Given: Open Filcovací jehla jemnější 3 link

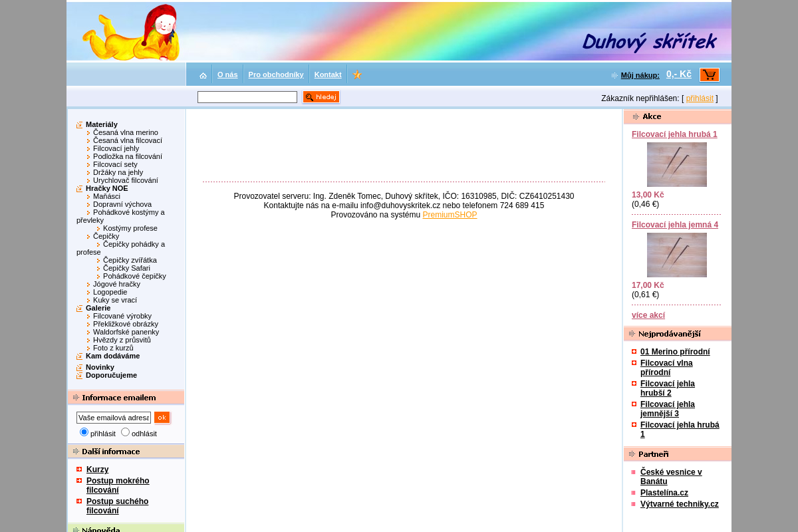Looking at the screenshot, I should pyautogui.click(x=668, y=409).
